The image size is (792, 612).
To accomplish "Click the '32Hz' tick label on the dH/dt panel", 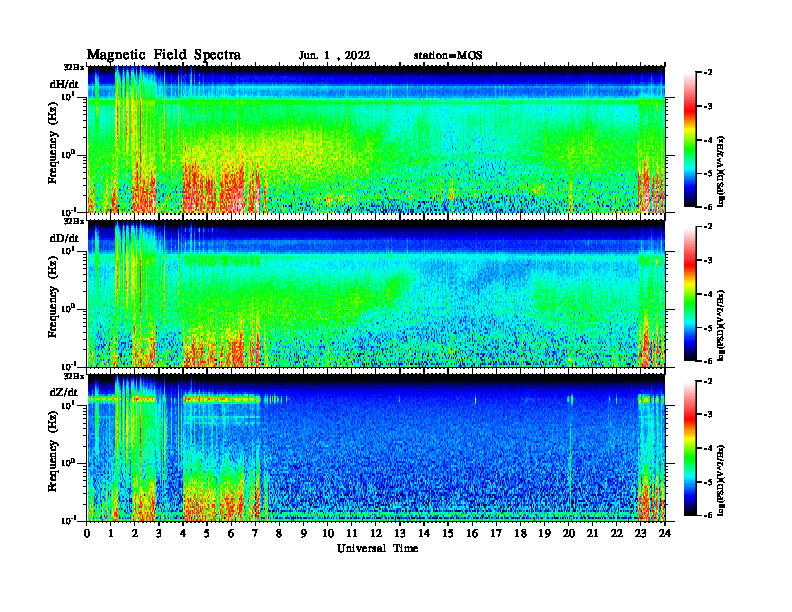I will (x=73, y=67).
